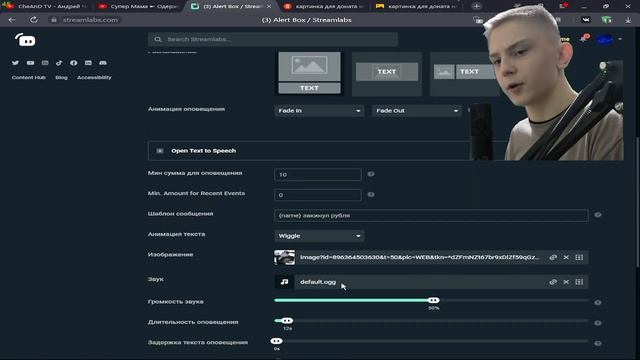This screenshot has height=360, width=640.
Task: Click info icon beside Длительность оповещения slider
Action: click(x=598, y=323)
